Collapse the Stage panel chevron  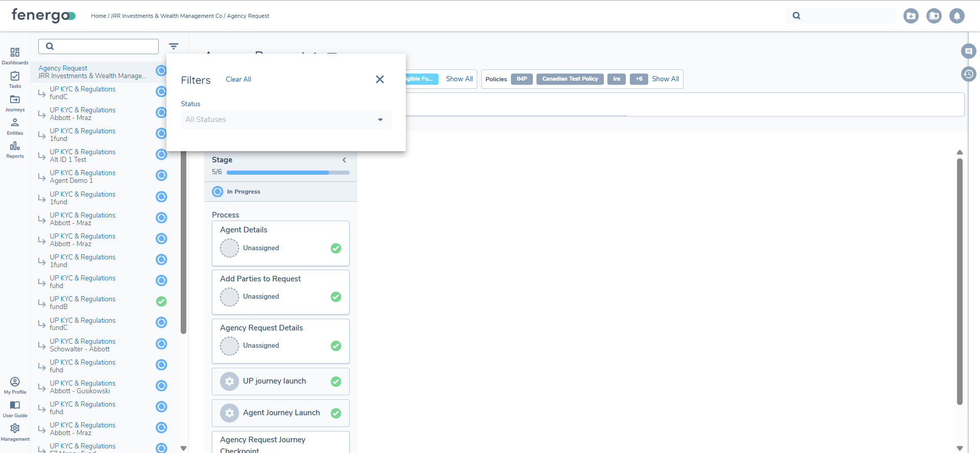344,160
